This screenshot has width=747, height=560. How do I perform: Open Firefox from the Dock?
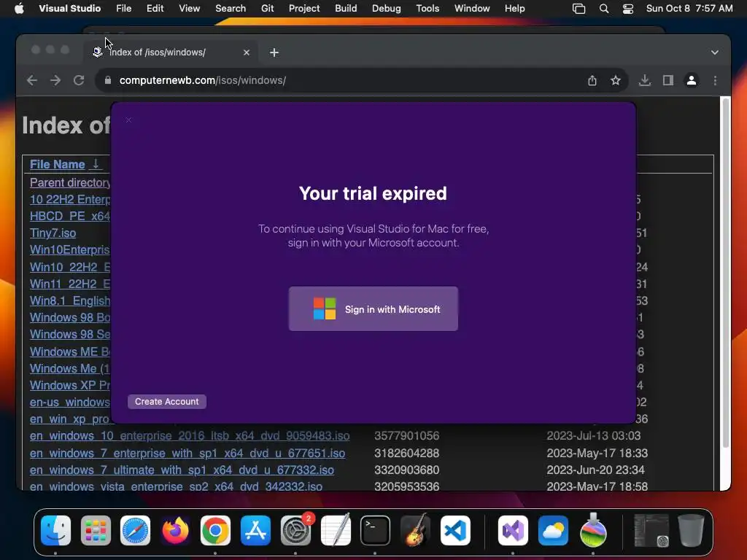175,530
